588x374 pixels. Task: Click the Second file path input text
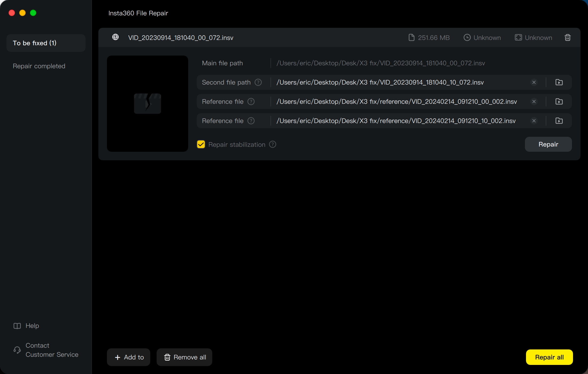pos(380,82)
